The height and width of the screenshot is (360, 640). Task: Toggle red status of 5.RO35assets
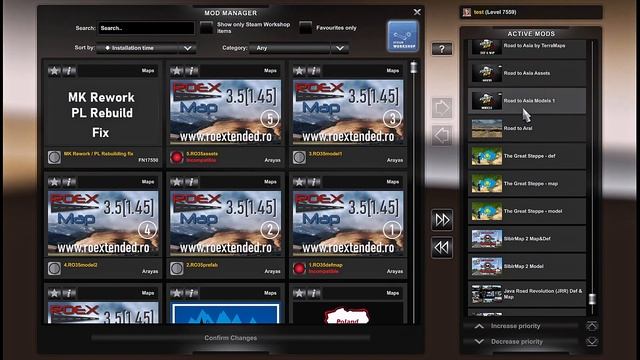tap(177, 157)
